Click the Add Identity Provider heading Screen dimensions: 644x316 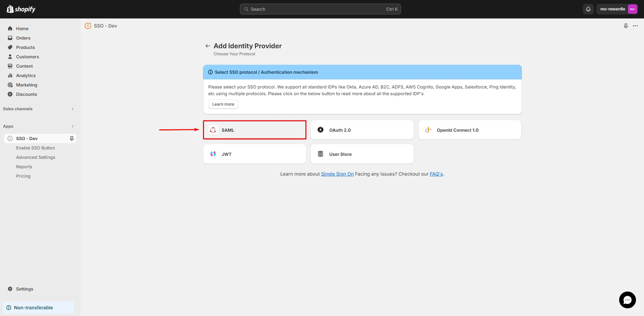tap(248, 46)
